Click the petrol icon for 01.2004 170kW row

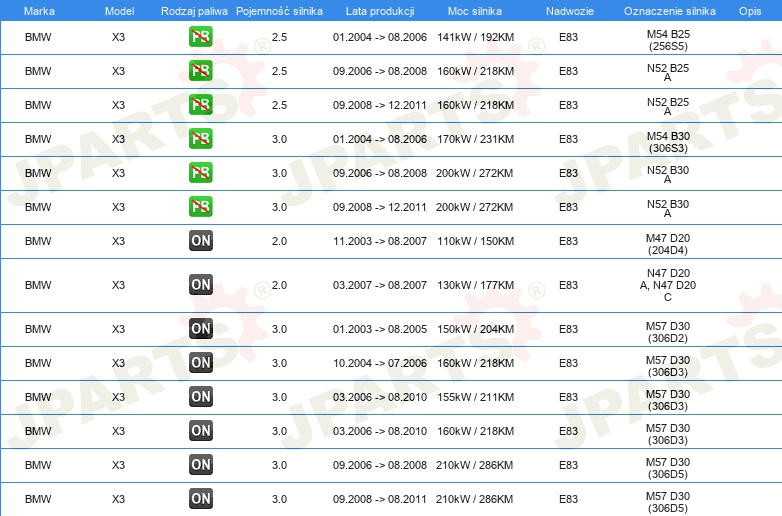pyautogui.click(x=200, y=139)
